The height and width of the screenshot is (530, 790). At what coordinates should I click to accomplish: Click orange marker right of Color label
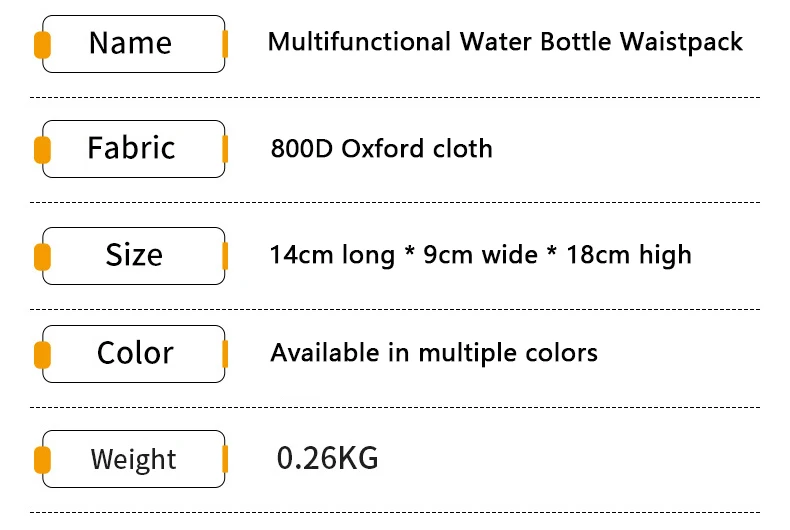(225, 354)
